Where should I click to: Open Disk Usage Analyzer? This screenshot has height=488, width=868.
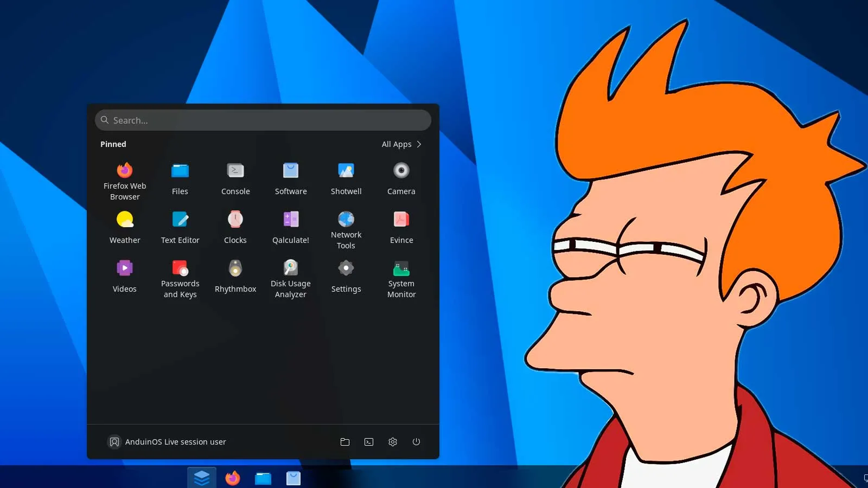[291, 278]
